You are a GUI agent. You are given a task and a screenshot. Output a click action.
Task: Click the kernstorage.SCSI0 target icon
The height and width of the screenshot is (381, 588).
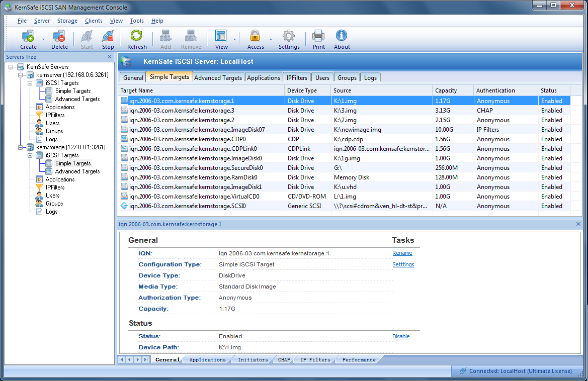click(124, 206)
